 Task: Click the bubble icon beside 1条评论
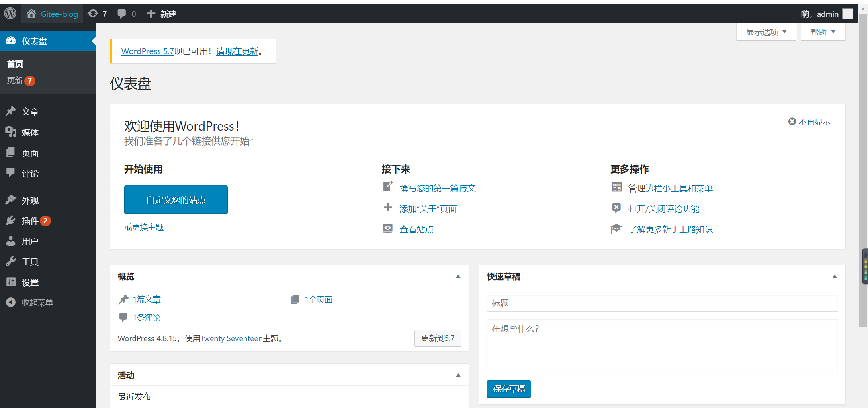pyautogui.click(x=123, y=317)
